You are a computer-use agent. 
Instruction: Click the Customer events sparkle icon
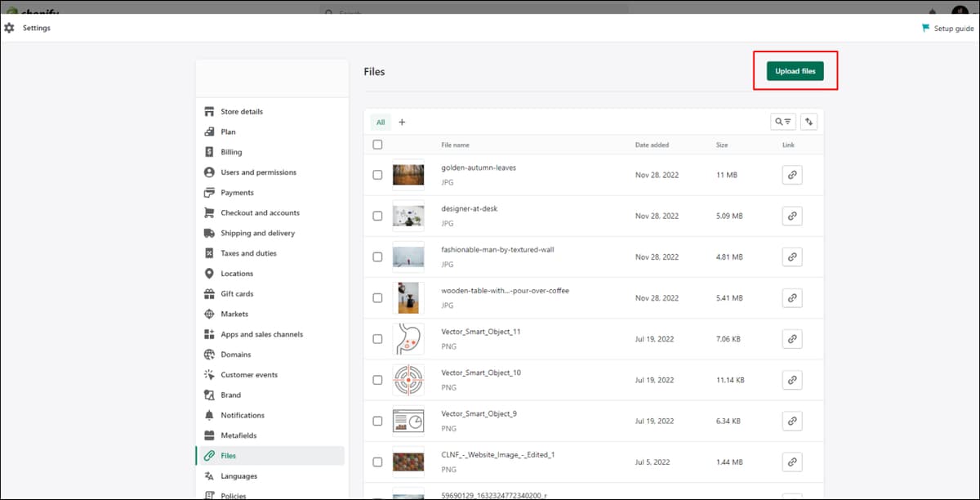tap(209, 375)
